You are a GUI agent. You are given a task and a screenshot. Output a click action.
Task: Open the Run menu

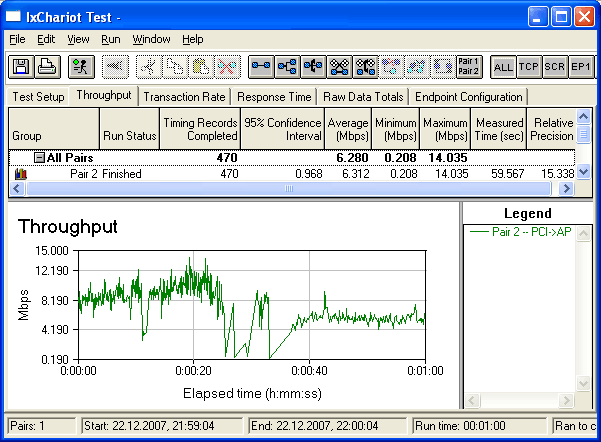[111, 39]
